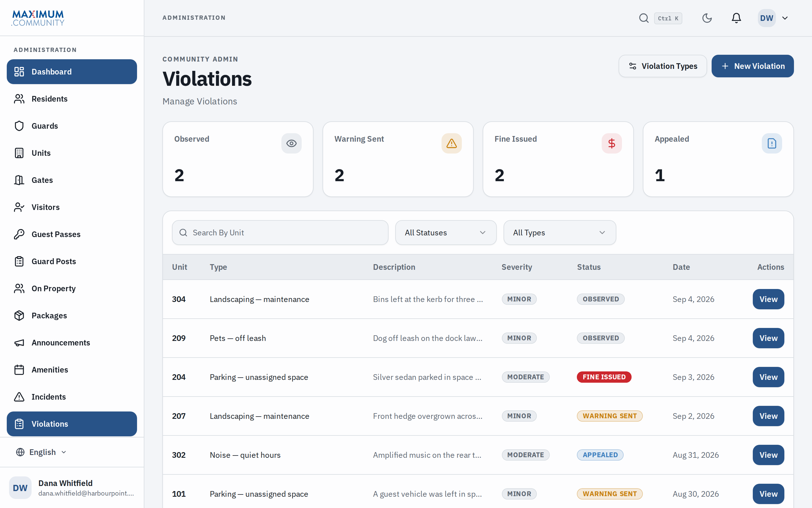
Task: Click the Fine Issued count value
Action: 499,175
